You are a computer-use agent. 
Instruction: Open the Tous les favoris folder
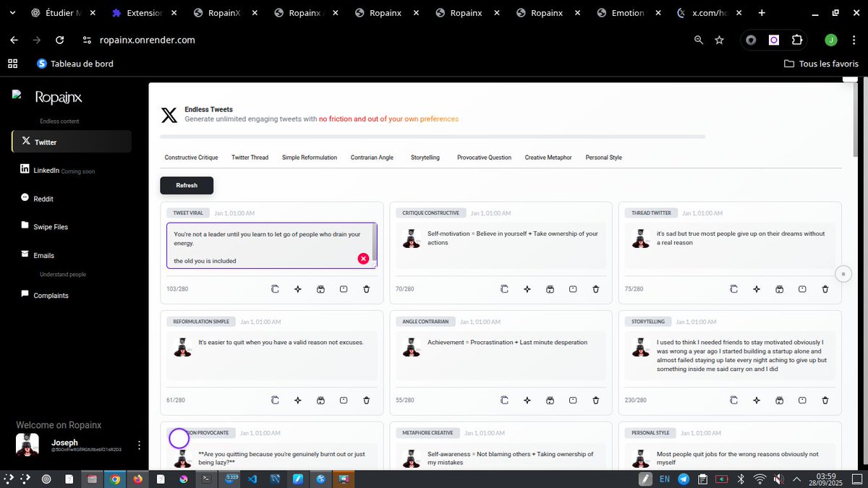821,64
